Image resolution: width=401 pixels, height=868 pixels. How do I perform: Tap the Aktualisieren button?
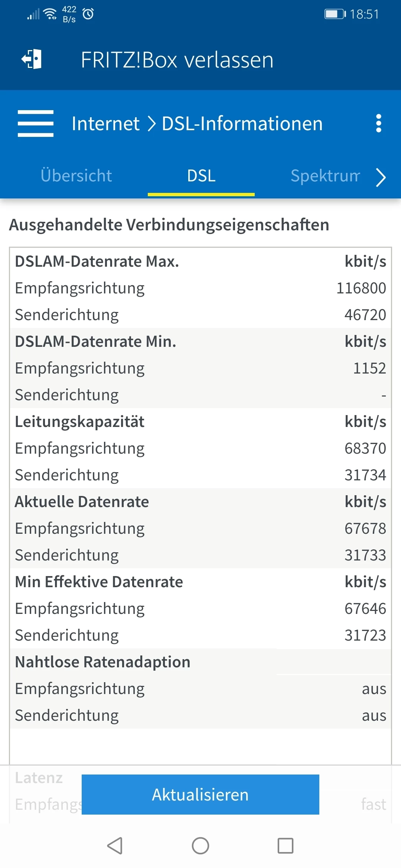pyautogui.click(x=200, y=795)
